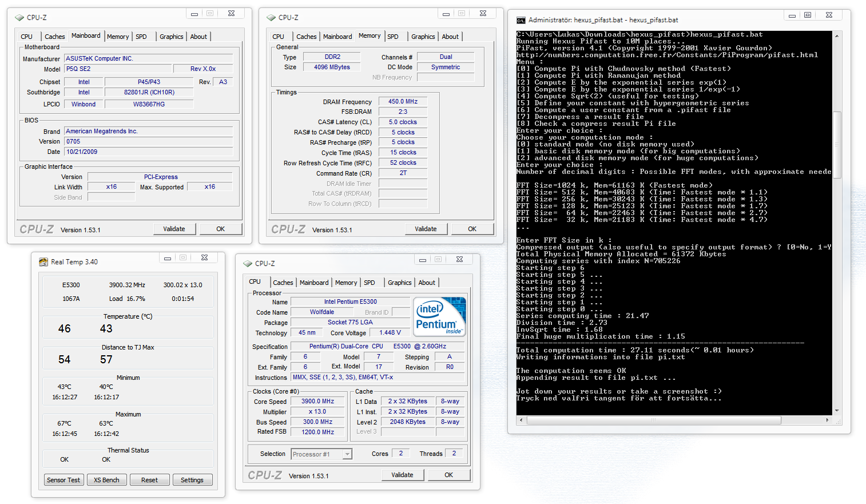Click Validate in bottom CPU-Z window
This screenshot has width=866, height=504.
403,475
